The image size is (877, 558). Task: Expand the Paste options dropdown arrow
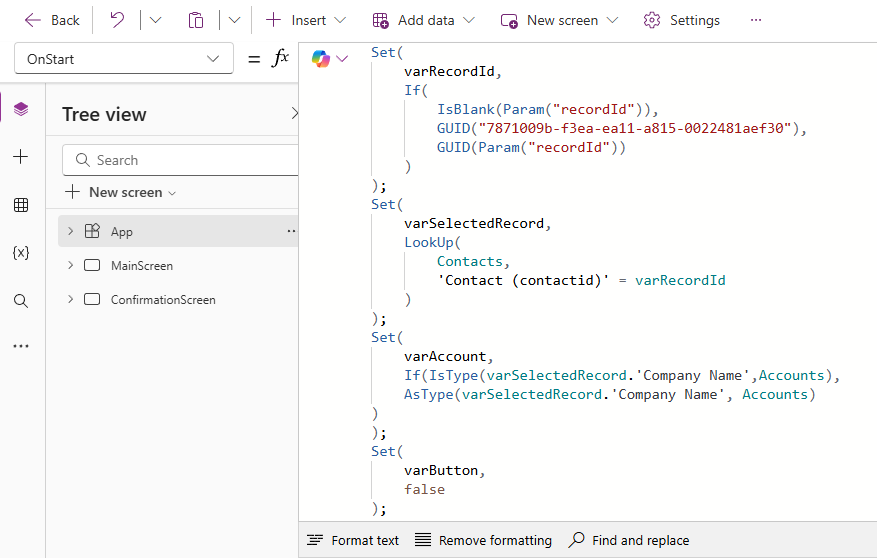click(234, 20)
